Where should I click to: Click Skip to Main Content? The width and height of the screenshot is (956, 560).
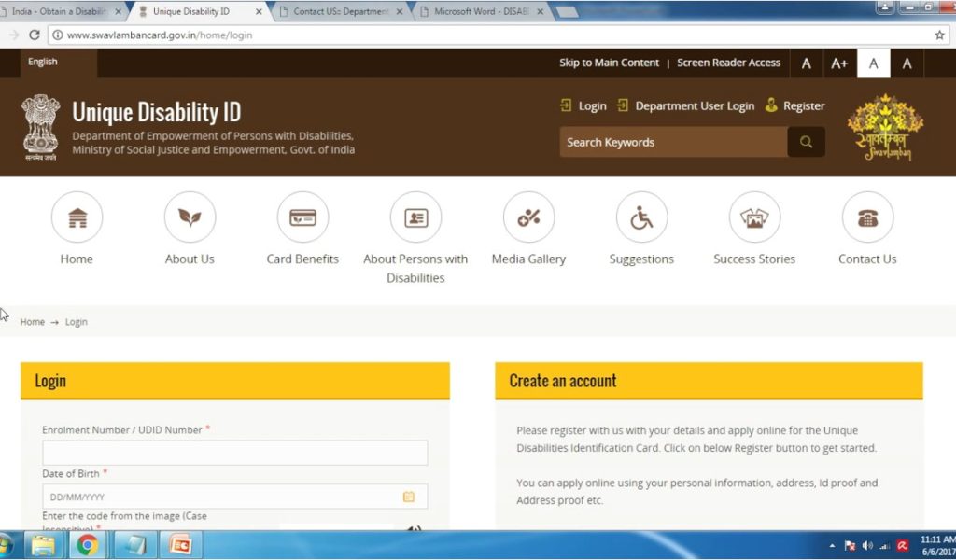click(609, 63)
